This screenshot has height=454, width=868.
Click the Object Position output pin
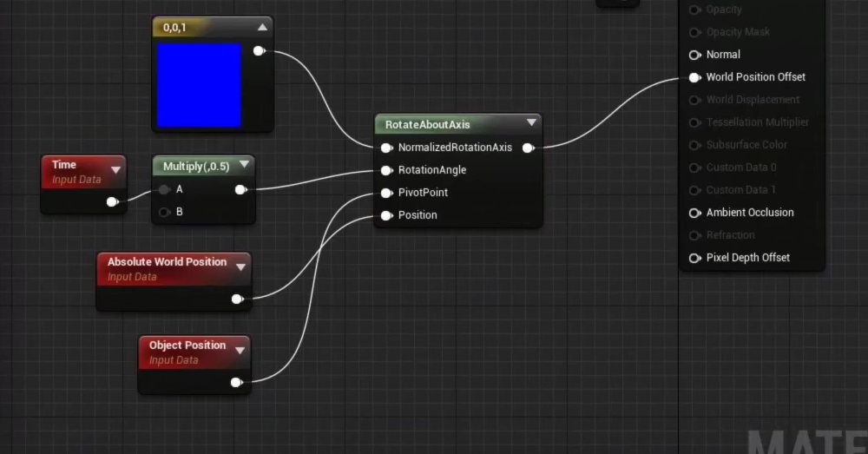(x=236, y=383)
